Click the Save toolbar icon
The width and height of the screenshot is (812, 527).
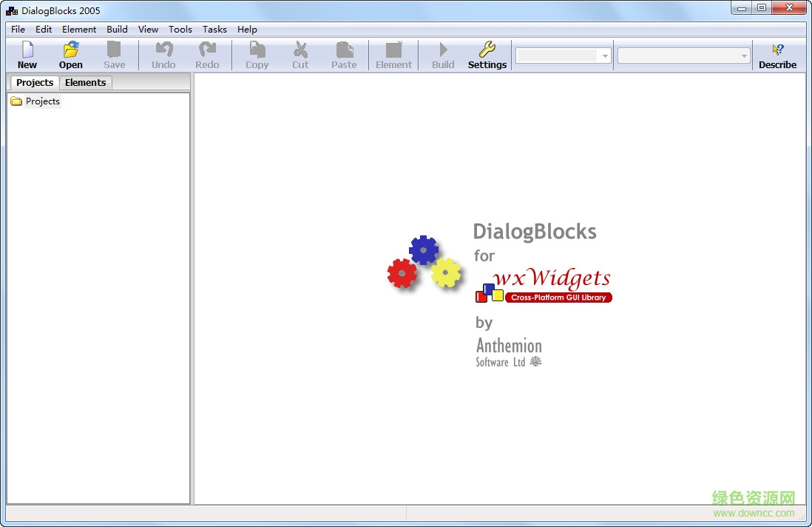click(x=114, y=54)
